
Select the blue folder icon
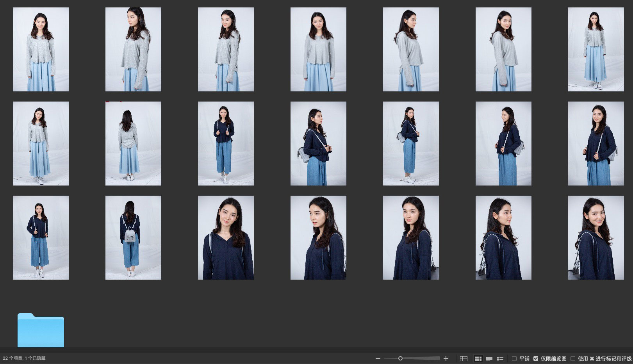(41, 330)
